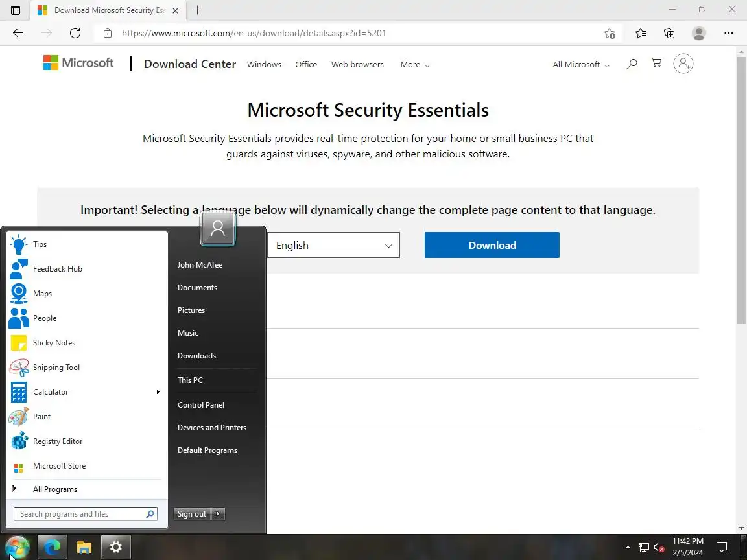The image size is (747, 560).
Task: Open Default Programs
Action: 207,450
